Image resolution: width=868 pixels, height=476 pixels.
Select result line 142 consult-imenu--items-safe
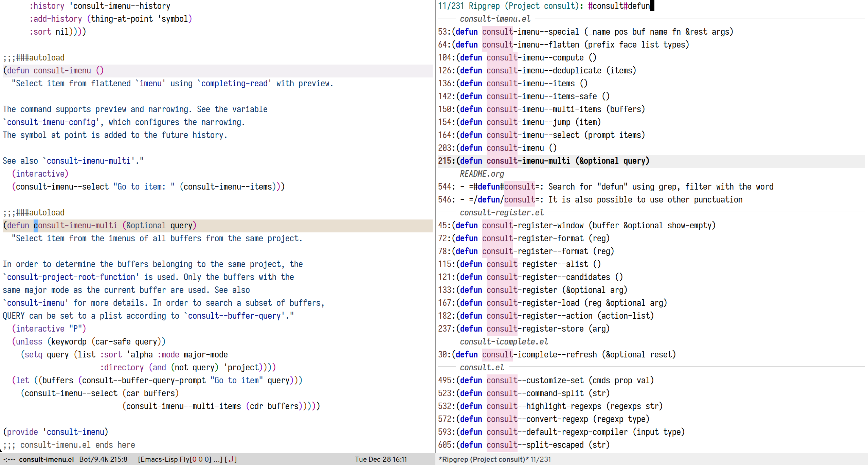(x=524, y=96)
